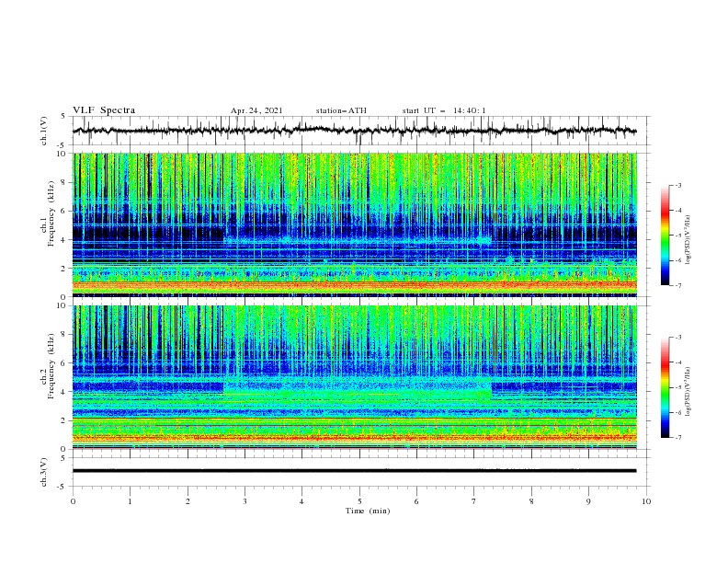Click the "ch.3(V)" axis label
The height and width of the screenshot is (563, 728).
pyautogui.click(x=44, y=472)
